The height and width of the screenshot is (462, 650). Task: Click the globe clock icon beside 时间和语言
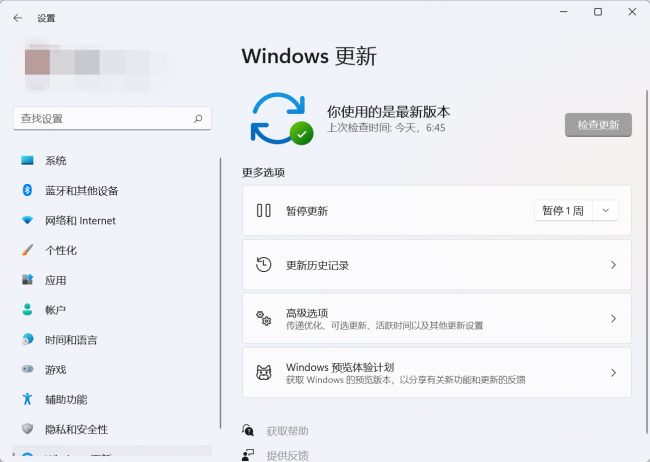pos(27,339)
